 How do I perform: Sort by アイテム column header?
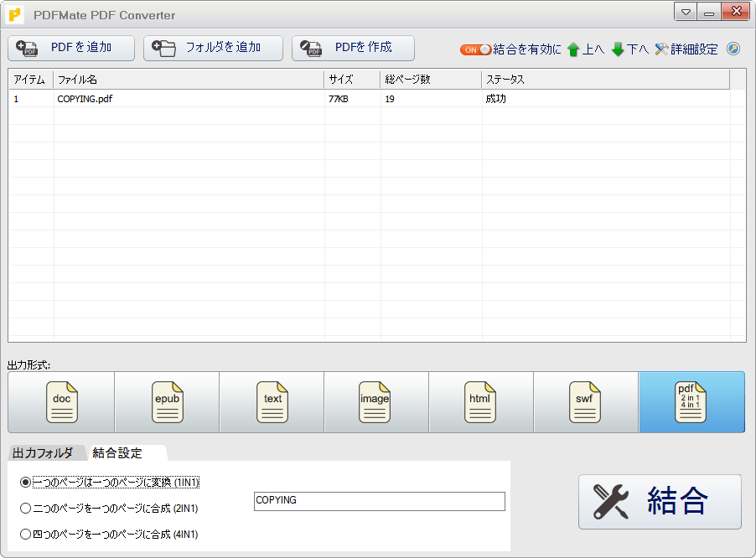[x=31, y=80]
